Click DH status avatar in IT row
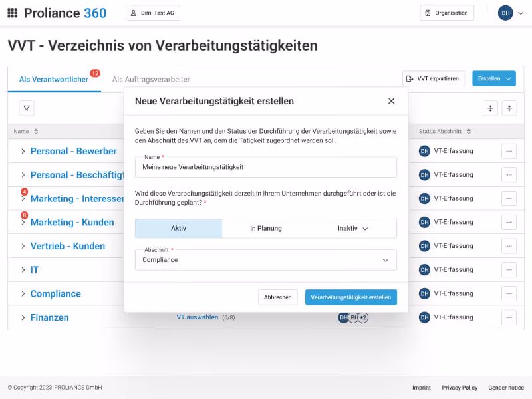The image size is (532, 399). click(x=424, y=270)
